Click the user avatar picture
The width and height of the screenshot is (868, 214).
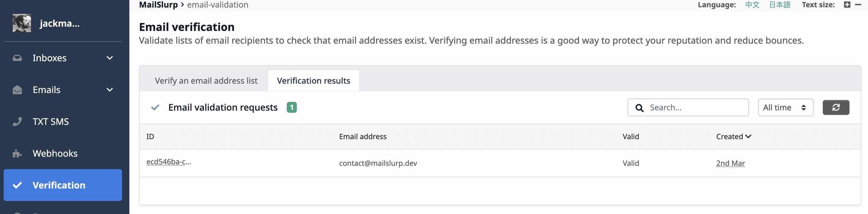click(x=22, y=23)
